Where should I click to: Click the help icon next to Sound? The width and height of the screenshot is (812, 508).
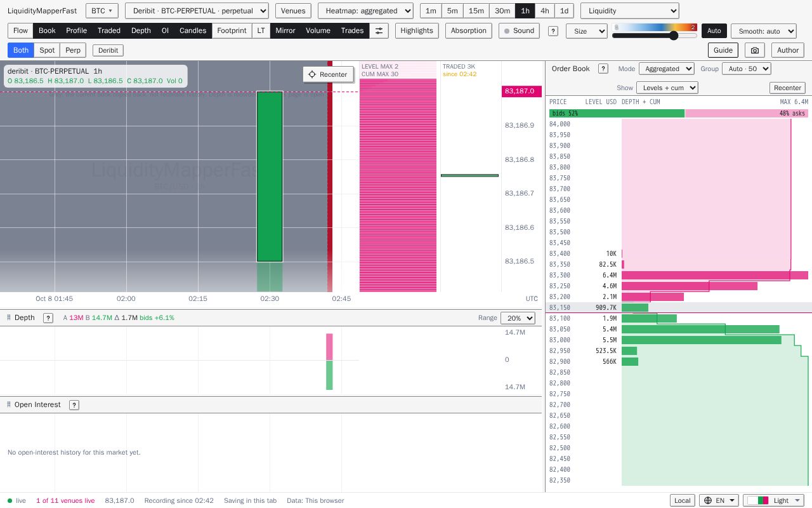pyautogui.click(x=553, y=30)
